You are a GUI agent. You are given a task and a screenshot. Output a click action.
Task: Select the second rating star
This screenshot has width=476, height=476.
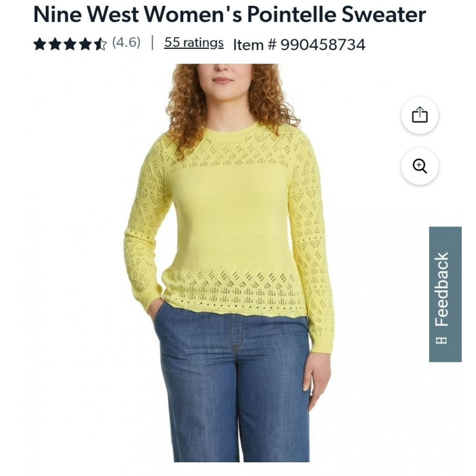pyautogui.click(x=55, y=44)
